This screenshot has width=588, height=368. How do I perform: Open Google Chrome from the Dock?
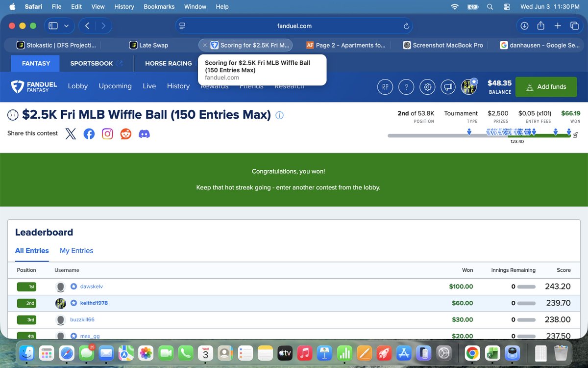[x=472, y=353]
